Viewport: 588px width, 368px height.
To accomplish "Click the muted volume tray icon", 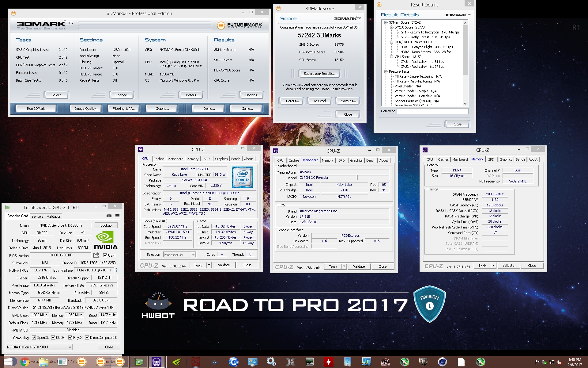I will [559, 362].
